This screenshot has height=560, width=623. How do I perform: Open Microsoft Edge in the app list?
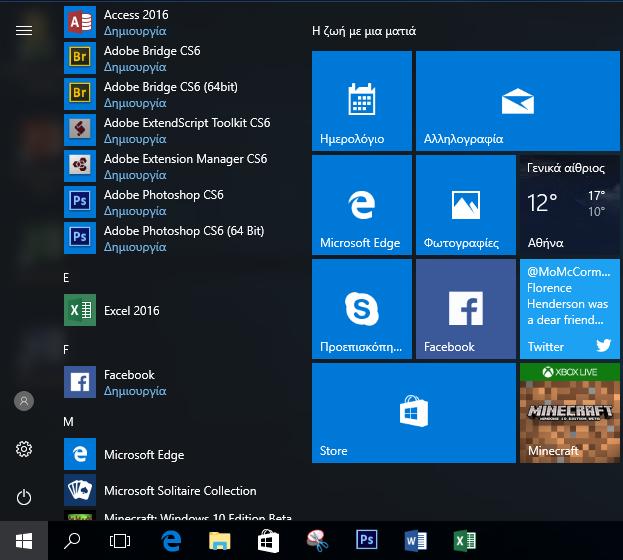pos(179,454)
